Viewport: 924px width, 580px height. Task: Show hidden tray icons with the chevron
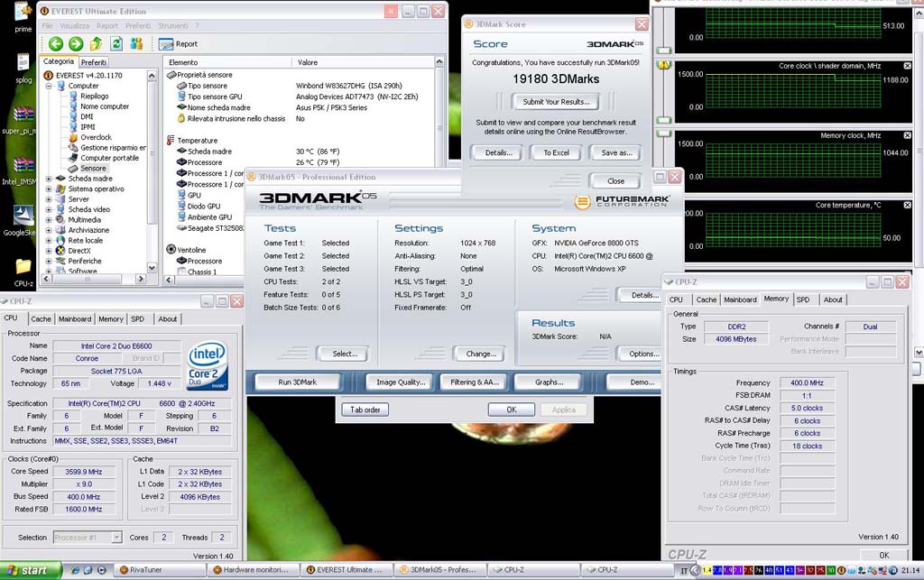(x=695, y=570)
